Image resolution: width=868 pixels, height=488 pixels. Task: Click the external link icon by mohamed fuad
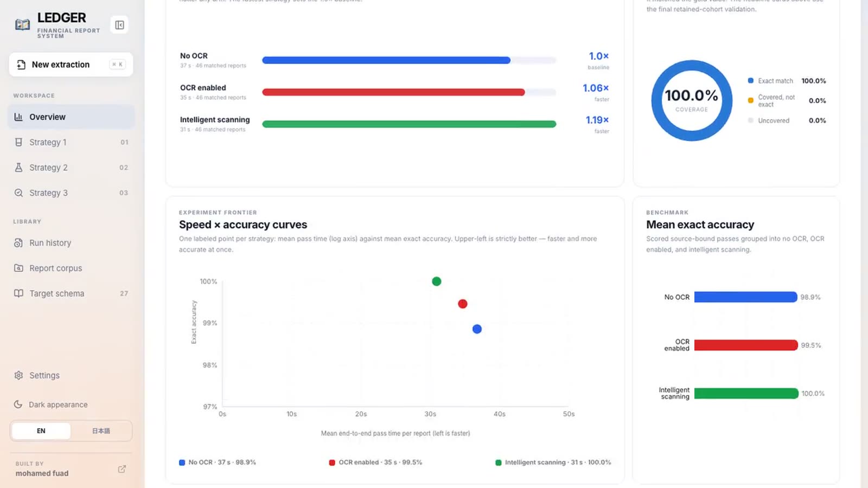click(122, 469)
